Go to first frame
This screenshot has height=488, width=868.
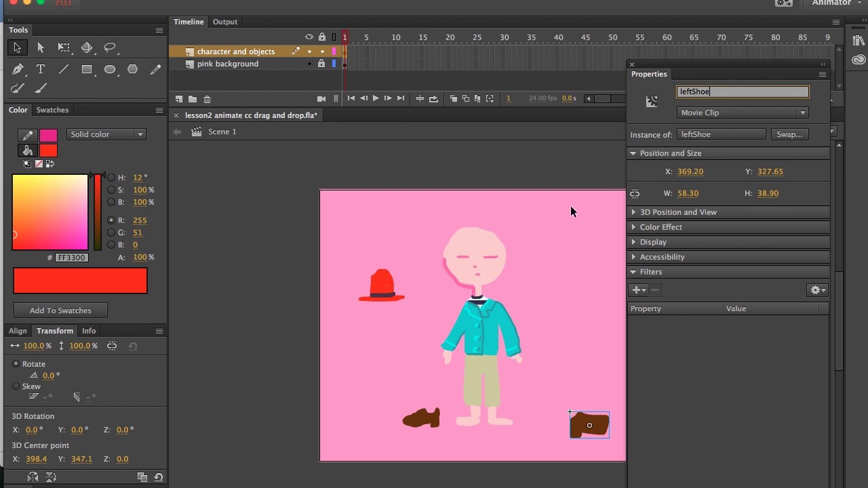tap(351, 98)
